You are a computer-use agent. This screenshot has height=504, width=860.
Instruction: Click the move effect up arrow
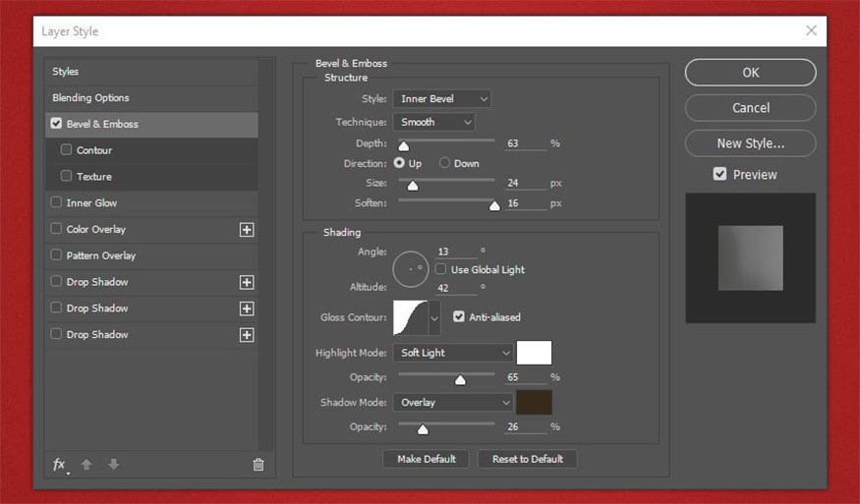click(x=86, y=465)
